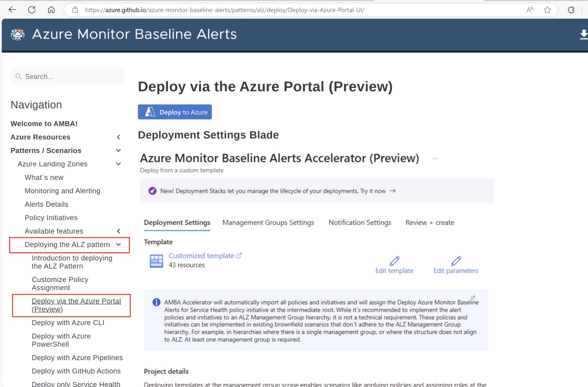Activate the read aloud icon
The width and height of the screenshot is (588, 387).
pos(530,10)
